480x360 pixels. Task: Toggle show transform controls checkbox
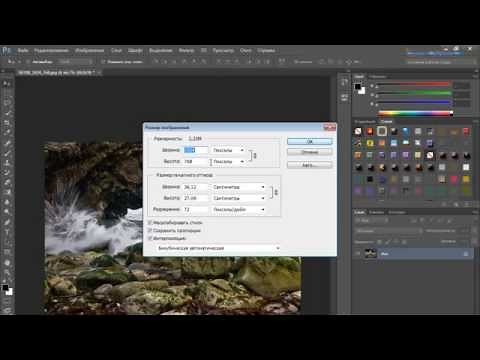click(x=103, y=62)
